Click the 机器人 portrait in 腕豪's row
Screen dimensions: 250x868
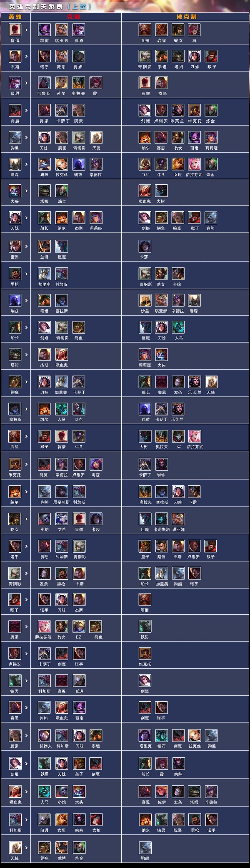(x=44, y=735)
